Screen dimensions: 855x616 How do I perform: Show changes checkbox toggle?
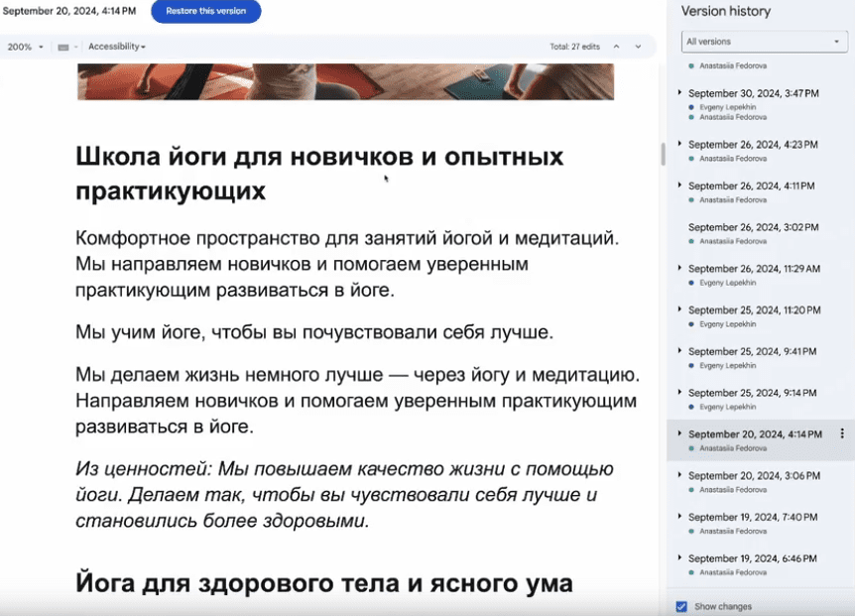click(681, 606)
